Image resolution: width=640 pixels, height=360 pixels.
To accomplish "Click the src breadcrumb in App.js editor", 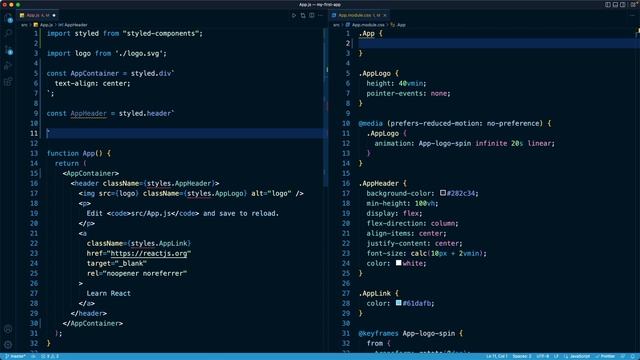I will point(24,25).
